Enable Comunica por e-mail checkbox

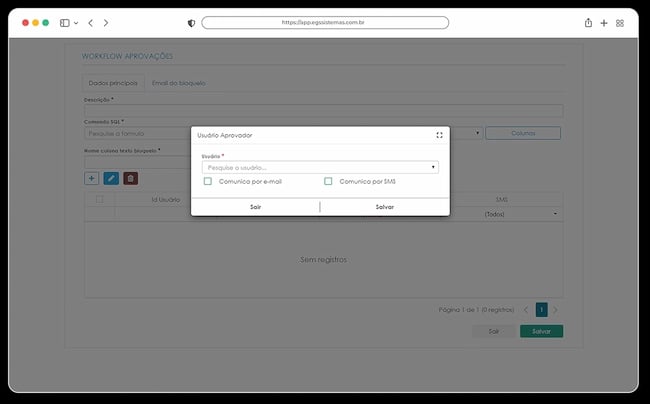point(208,181)
